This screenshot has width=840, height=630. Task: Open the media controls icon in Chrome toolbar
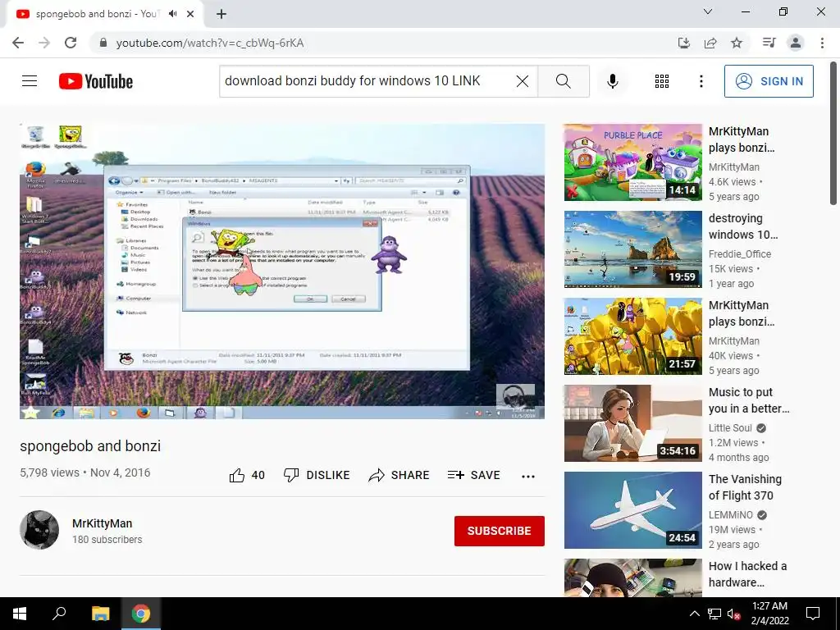[x=769, y=43]
